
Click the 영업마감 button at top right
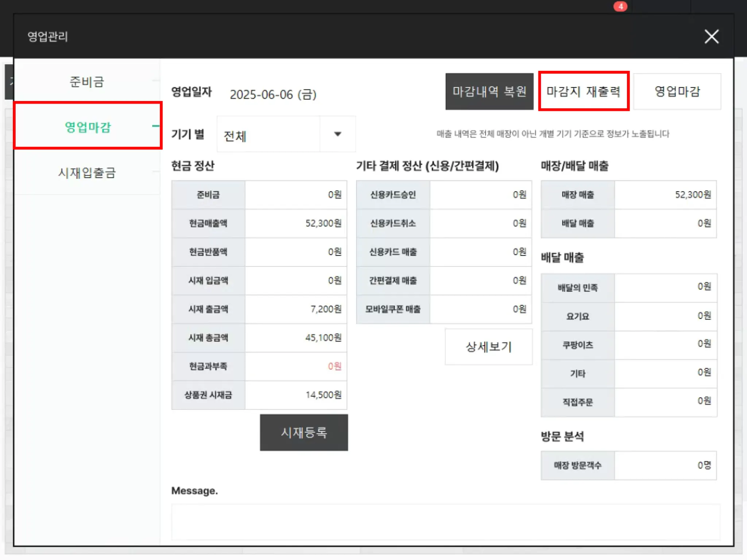pos(677,92)
